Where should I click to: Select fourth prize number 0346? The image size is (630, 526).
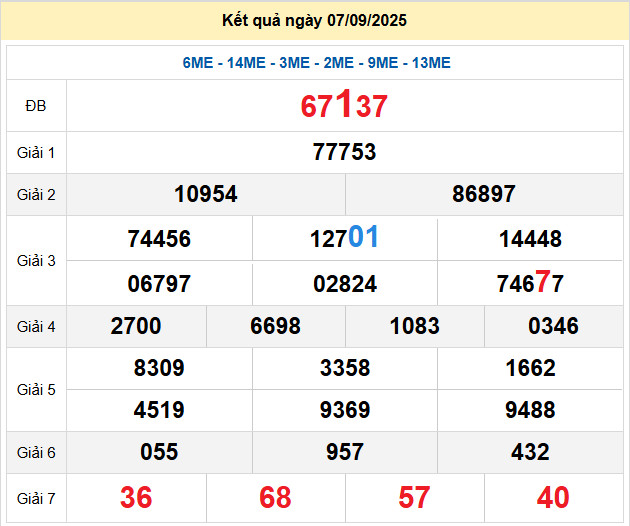tap(553, 326)
